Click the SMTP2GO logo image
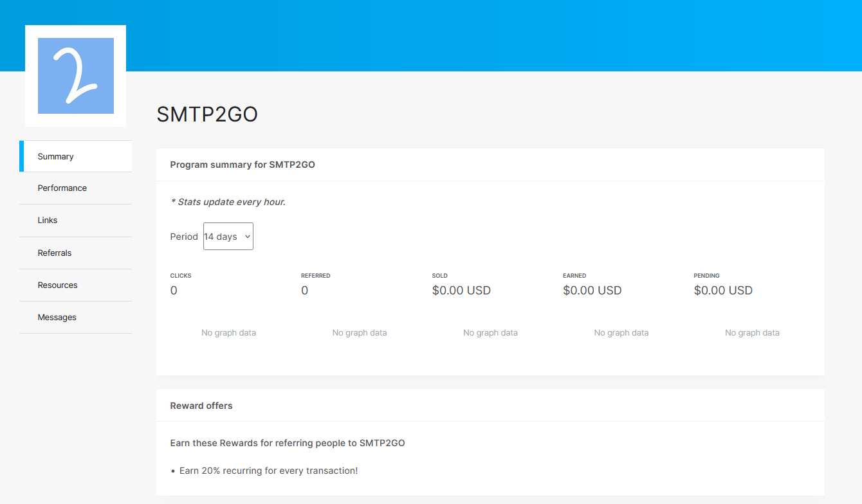 75,76
